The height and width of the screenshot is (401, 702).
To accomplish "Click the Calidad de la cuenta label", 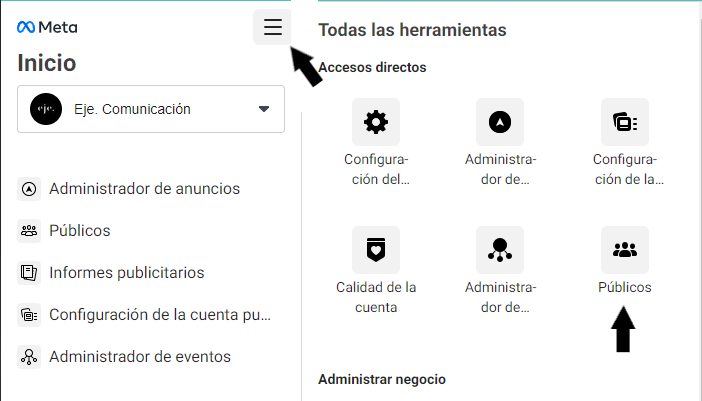I will pos(376,297).
